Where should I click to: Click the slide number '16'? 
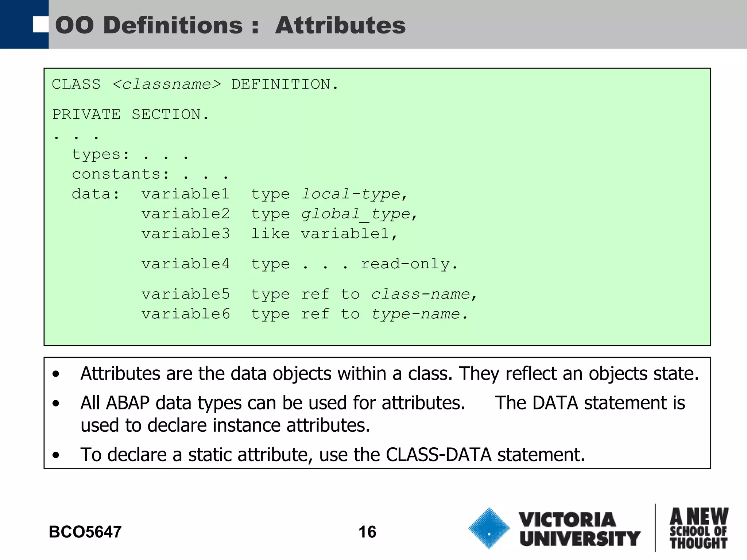pyautogui.click(x=367, y=532)
